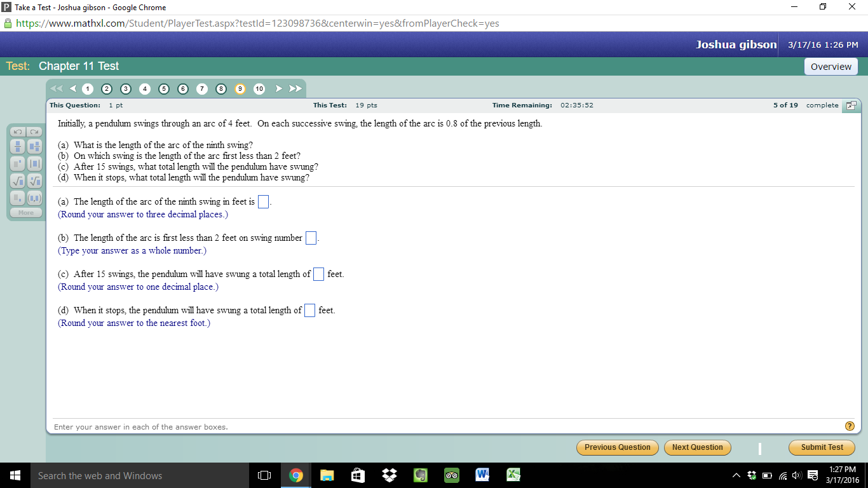This screenshot has width=868, height=488.
Task: Open Evernote from the taskbar
Action: click(x=421, y=475)
